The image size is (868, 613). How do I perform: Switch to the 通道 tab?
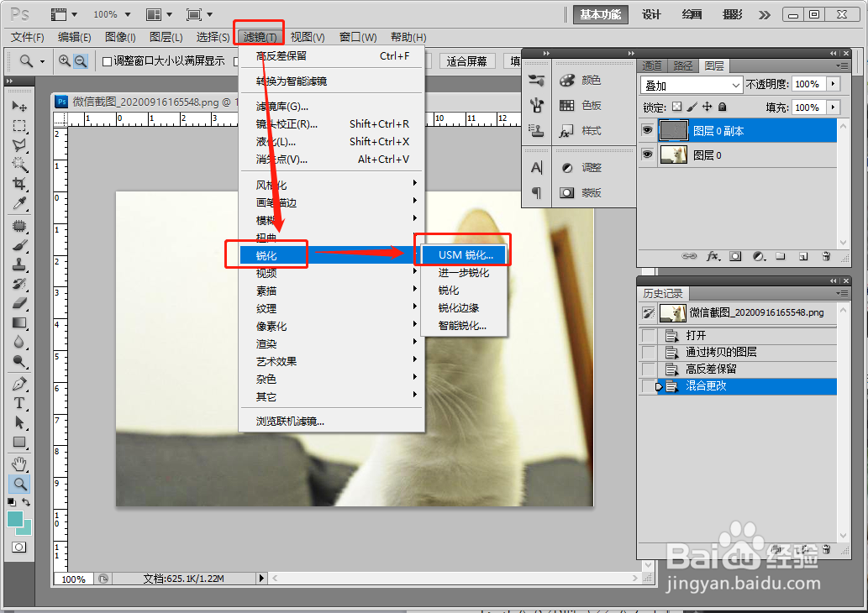[652, 65]
